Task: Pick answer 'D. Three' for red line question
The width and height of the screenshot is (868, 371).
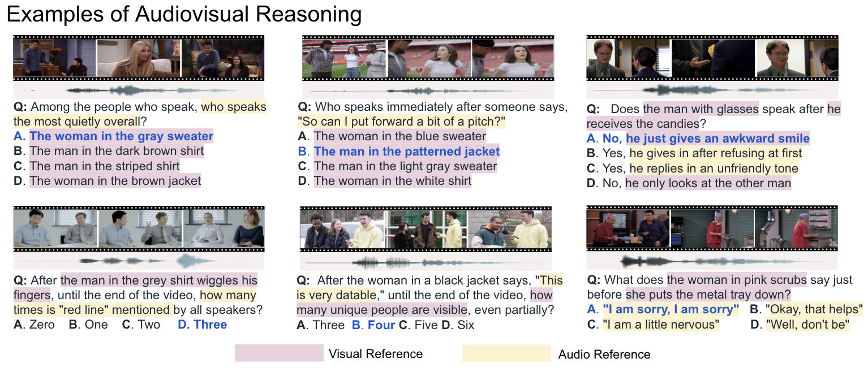Action: (202, 325)
